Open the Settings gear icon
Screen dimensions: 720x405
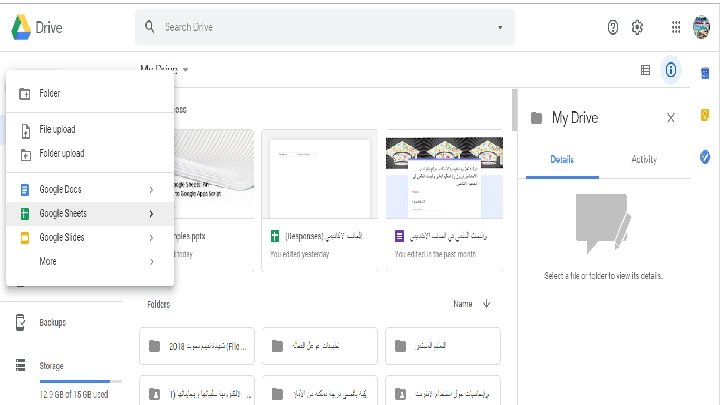click(x=637, y=28)
